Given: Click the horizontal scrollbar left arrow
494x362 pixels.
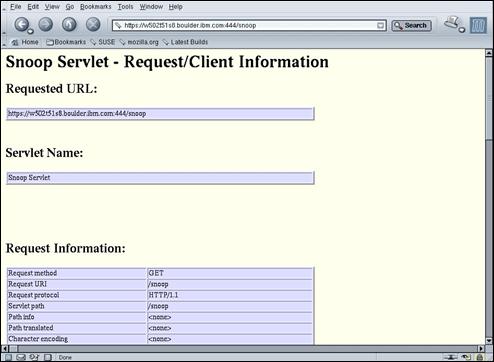Looking at the screenshot, I should click(5, 349).
